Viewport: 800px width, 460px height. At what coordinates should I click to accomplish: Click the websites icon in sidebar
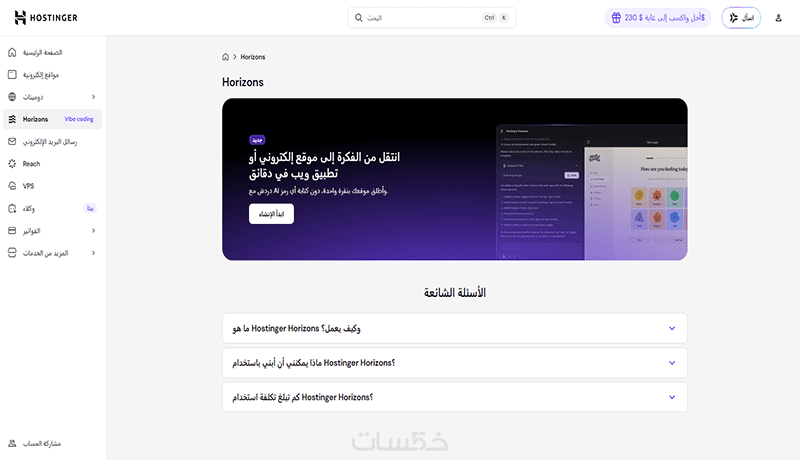click(12, 75)
